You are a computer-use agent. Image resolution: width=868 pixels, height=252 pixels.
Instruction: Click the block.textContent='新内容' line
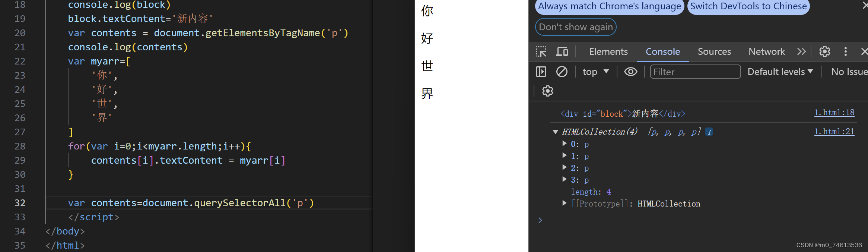click(140, 19)
